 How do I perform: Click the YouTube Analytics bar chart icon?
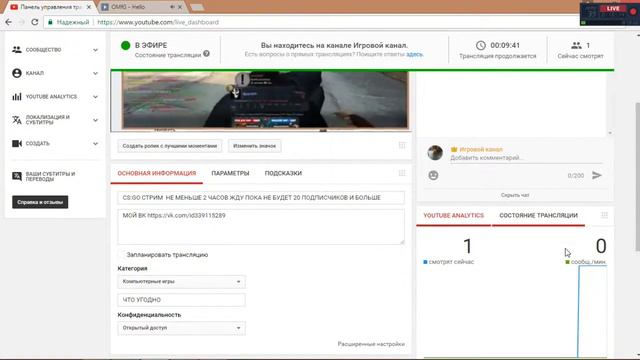coord(17,97)
